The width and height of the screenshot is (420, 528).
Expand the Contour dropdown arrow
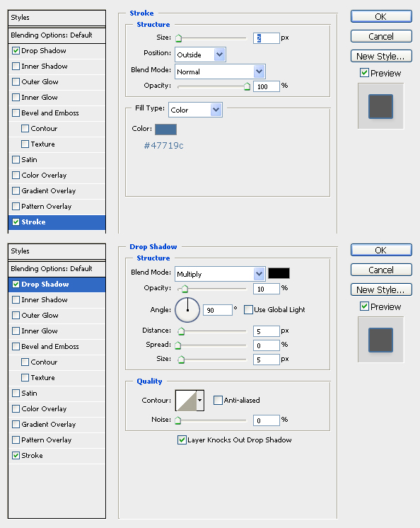click(x=200, y=401)
